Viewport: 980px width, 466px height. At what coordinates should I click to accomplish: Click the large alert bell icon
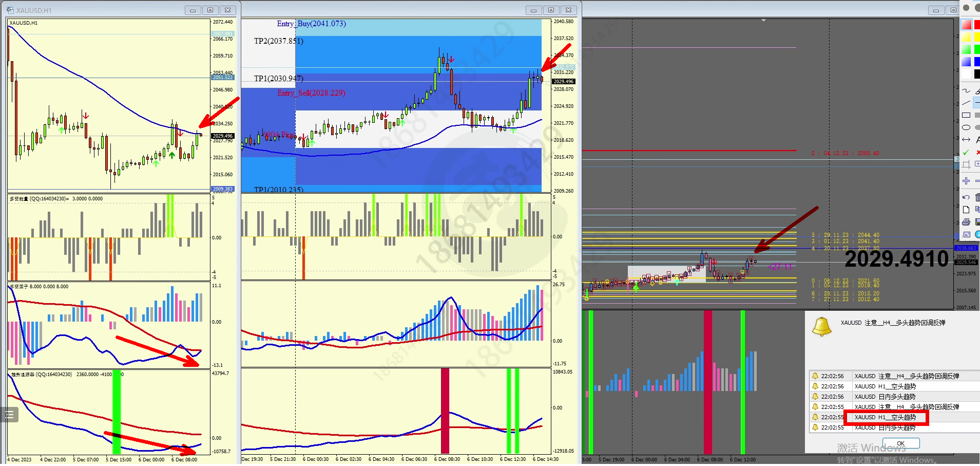point(821,327)
